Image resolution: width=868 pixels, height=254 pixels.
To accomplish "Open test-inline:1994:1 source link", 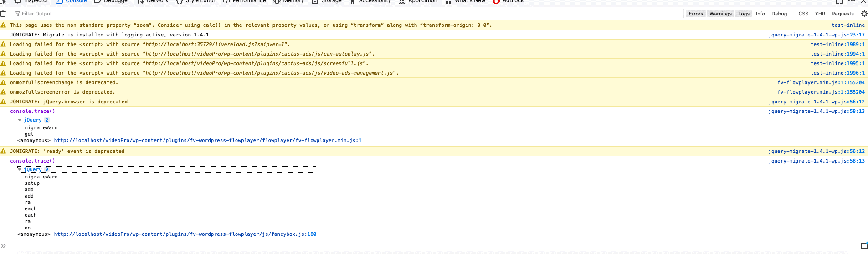I will click(837, 54).
